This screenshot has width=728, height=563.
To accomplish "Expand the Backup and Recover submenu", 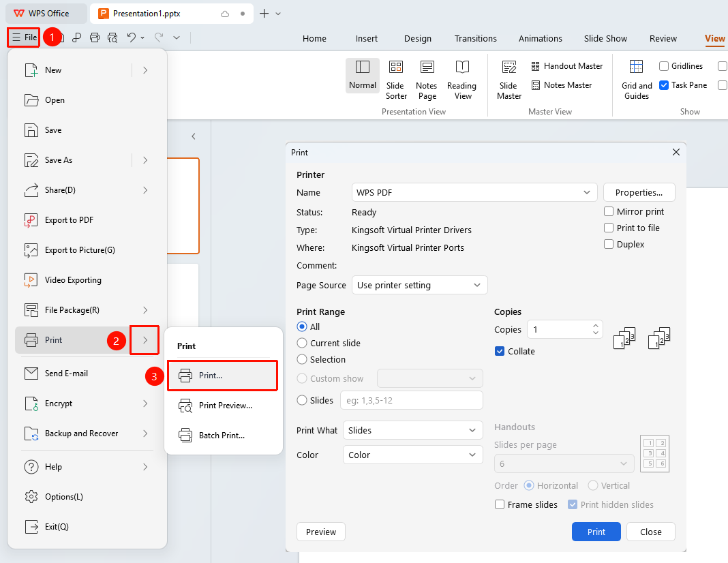I will pos(145,433).
